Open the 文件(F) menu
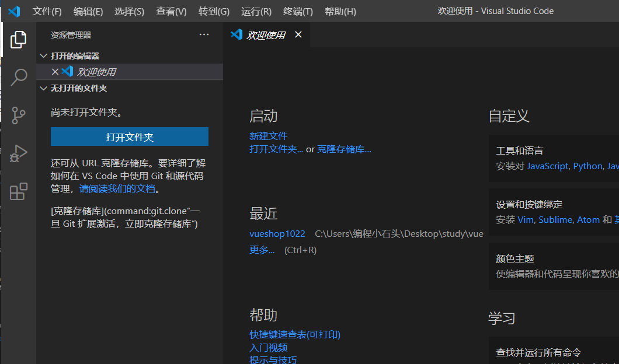 (x=47, y=12)
